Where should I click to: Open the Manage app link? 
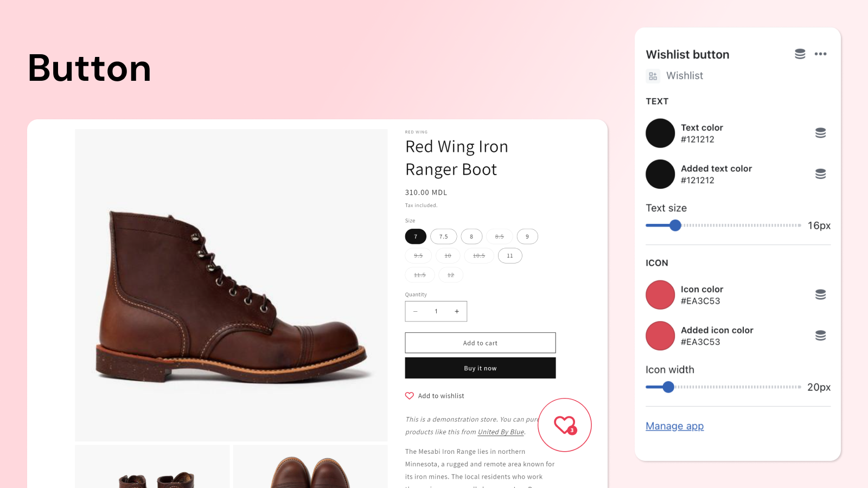(x=674, y=426)
